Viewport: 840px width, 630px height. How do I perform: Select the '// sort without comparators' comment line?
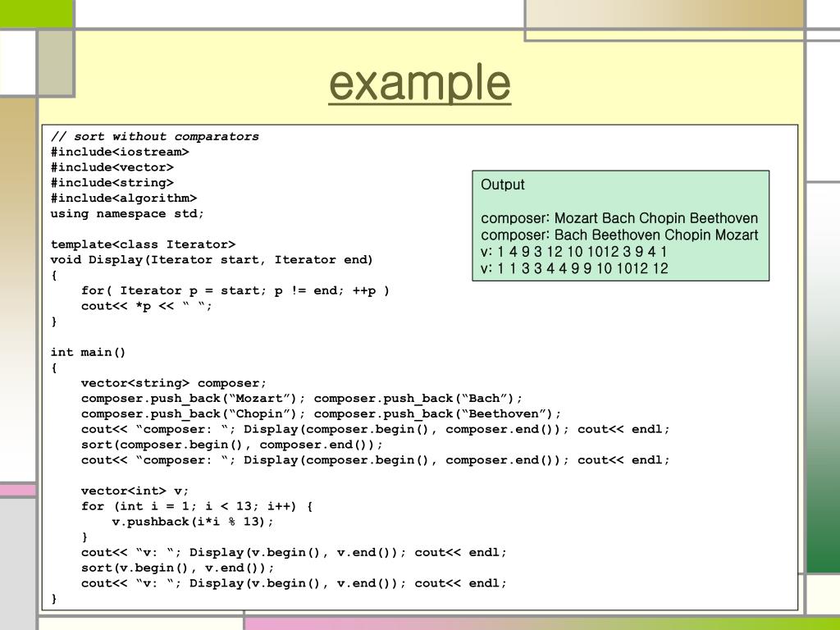click(x=155, y=137)
